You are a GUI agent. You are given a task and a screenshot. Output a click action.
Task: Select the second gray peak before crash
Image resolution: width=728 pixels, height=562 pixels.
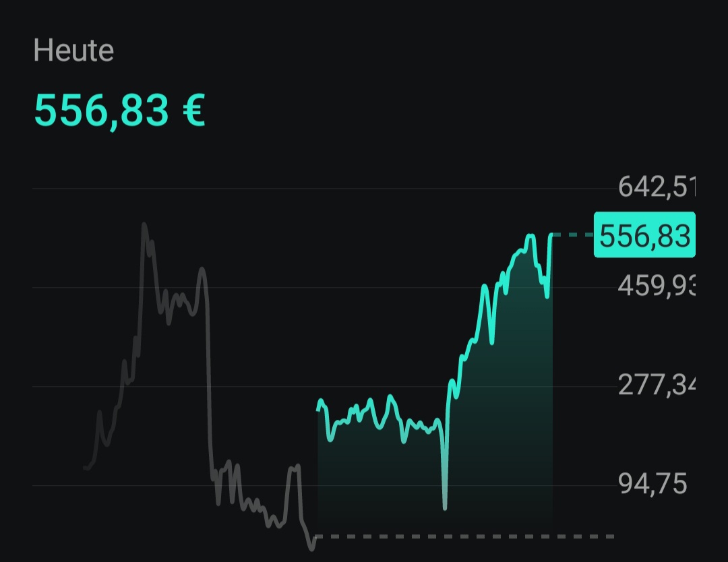pyautogui.click(x=202, y=269)
